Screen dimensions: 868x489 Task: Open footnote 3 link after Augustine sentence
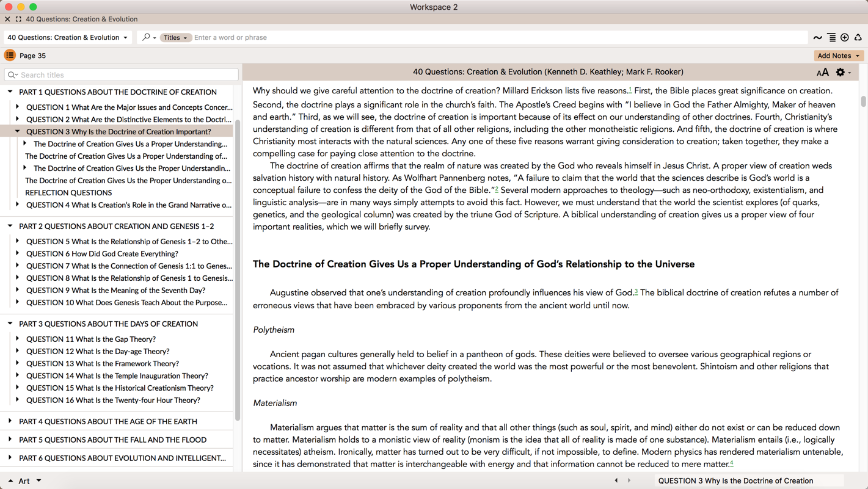point(636,291)
